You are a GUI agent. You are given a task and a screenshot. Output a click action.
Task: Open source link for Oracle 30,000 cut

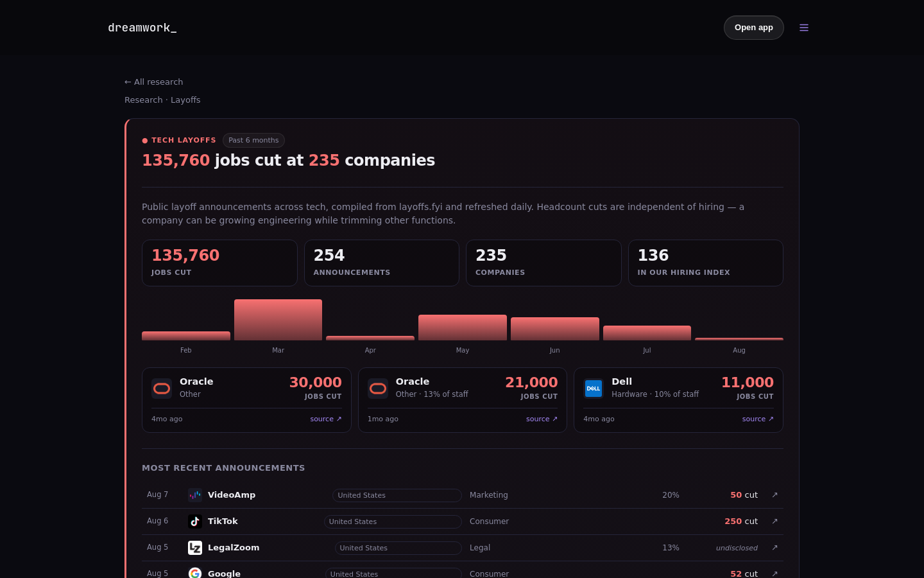pyautogui.click(x=326, y=419)
